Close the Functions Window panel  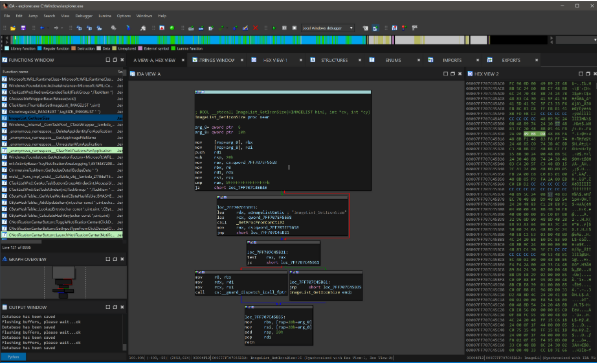122,60
